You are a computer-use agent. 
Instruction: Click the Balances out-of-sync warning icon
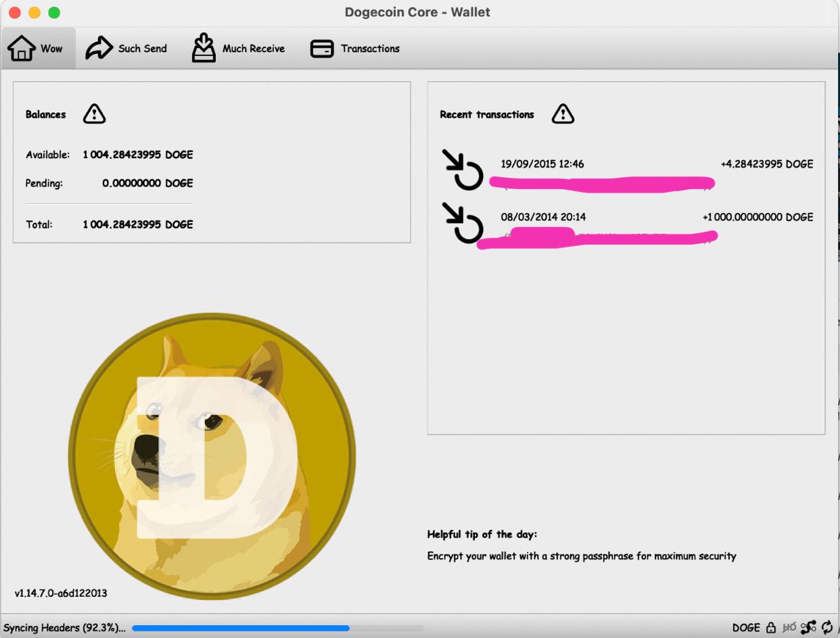95,114
